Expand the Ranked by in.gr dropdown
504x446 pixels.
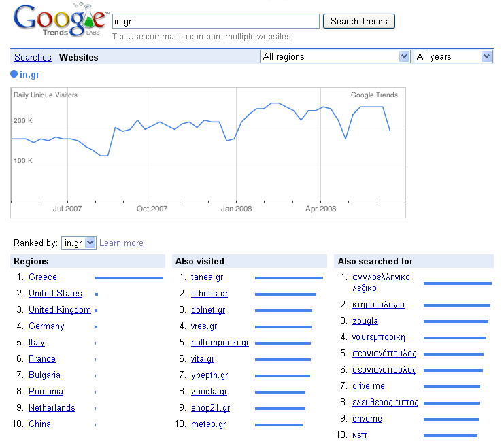(x=79, y=243)
